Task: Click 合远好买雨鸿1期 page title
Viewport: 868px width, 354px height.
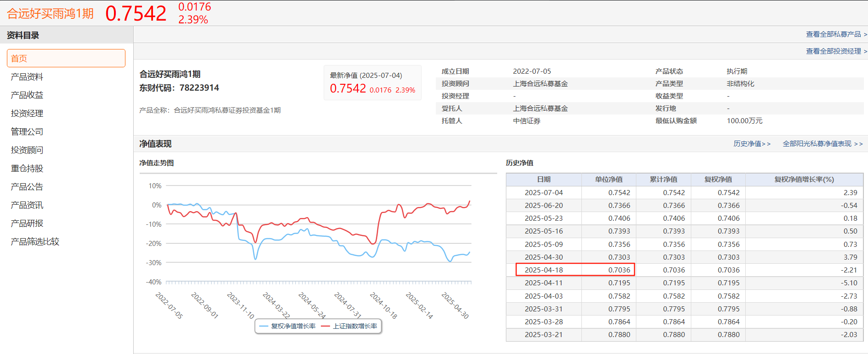Action: pos(50,14)
